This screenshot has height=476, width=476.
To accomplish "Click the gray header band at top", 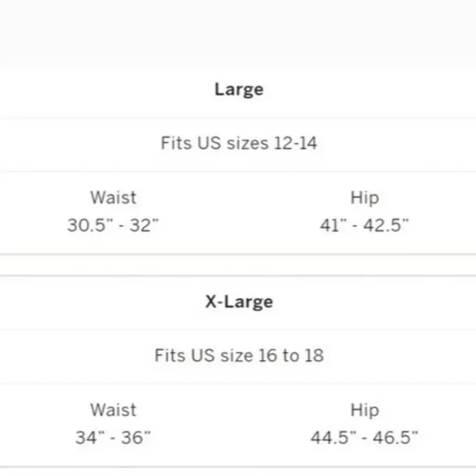I will [238, 30].
